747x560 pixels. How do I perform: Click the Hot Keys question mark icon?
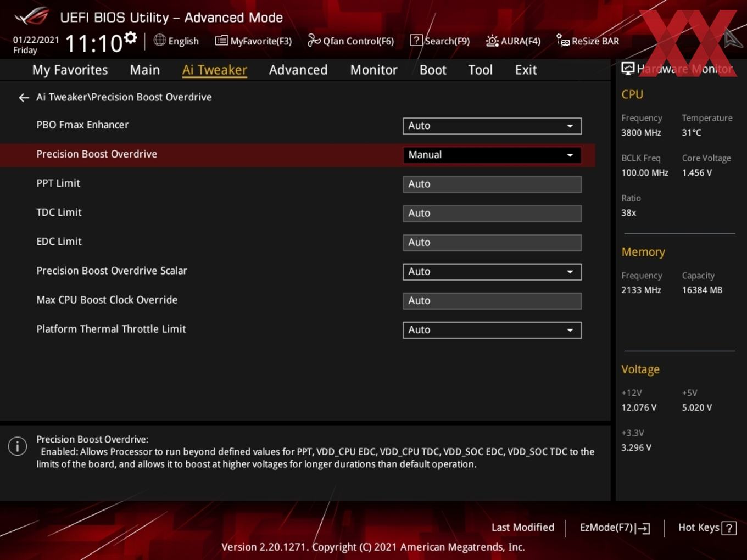point(729,528)
